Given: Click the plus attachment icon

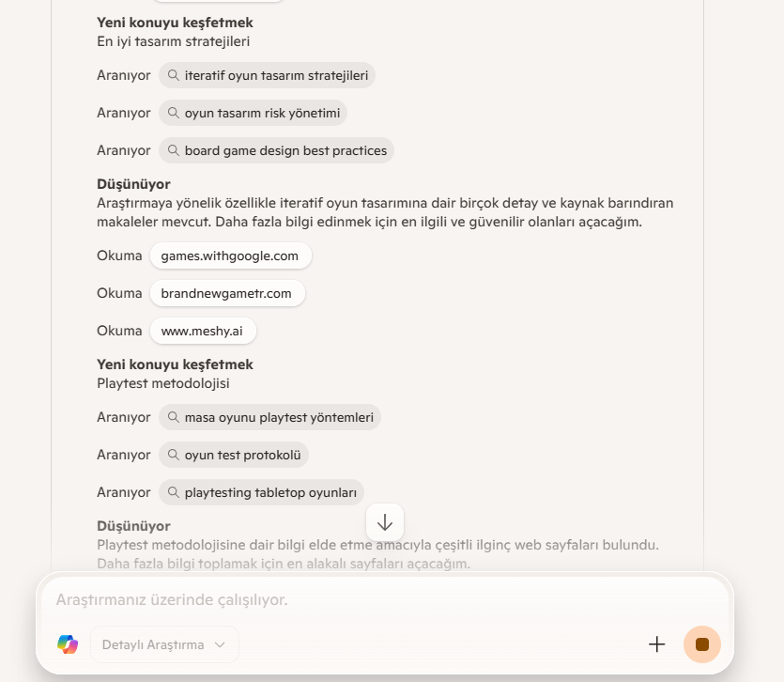Looking at the screenshot, I should pos(656,644).
